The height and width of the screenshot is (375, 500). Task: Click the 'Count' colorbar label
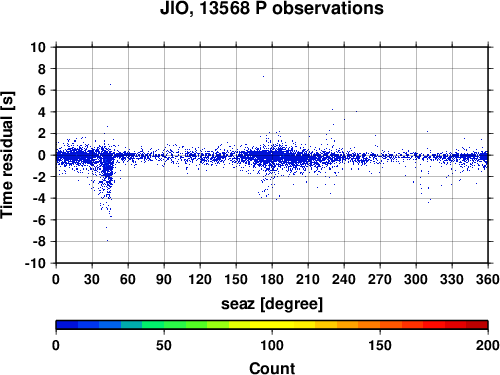(x=272, y=368)
